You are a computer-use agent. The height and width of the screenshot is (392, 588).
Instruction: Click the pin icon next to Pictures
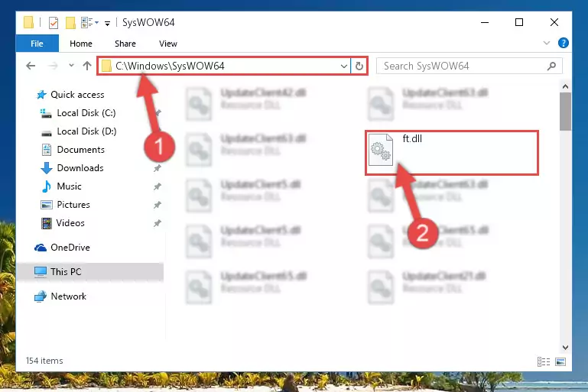157,205
